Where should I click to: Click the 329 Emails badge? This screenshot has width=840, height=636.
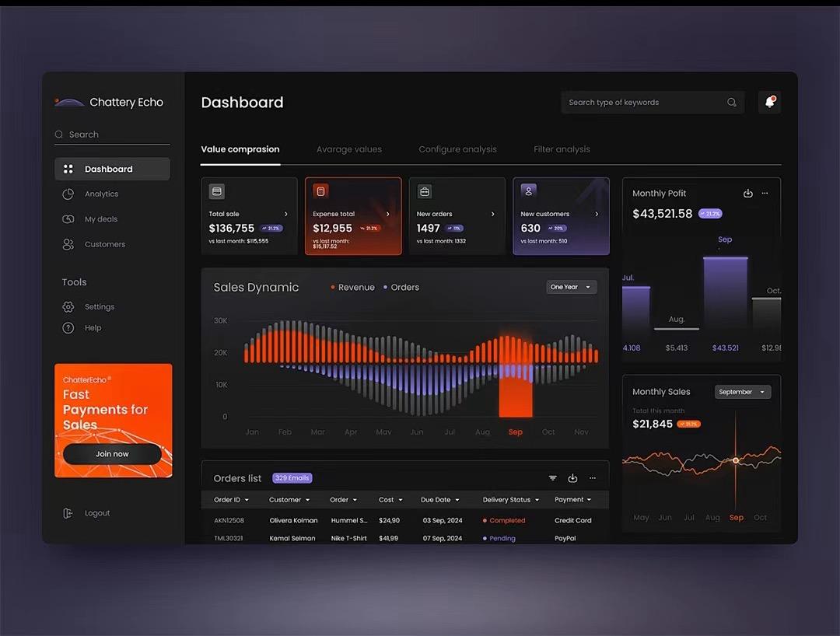coord(292,478)
